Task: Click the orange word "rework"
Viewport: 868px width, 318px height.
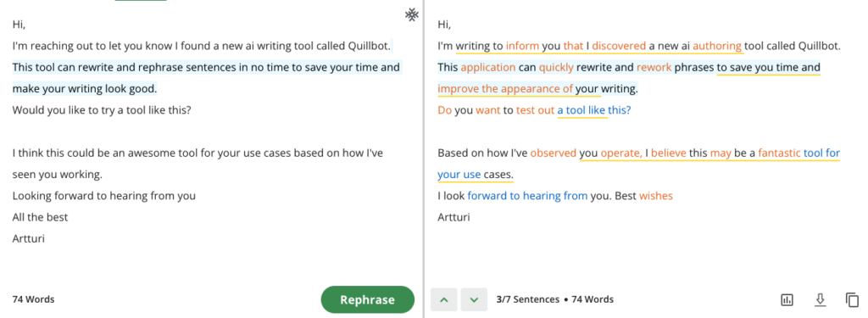Action: [x=654, y=68]
